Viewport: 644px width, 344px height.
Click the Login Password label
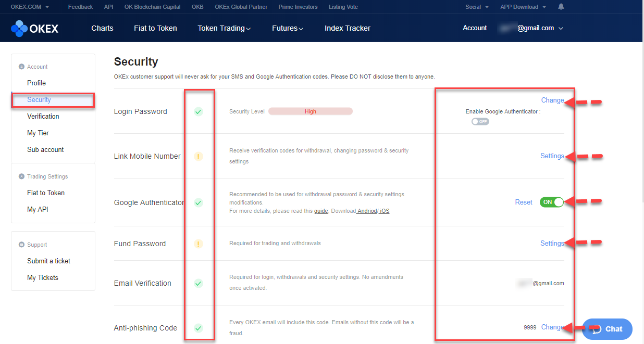click(141, 111)
